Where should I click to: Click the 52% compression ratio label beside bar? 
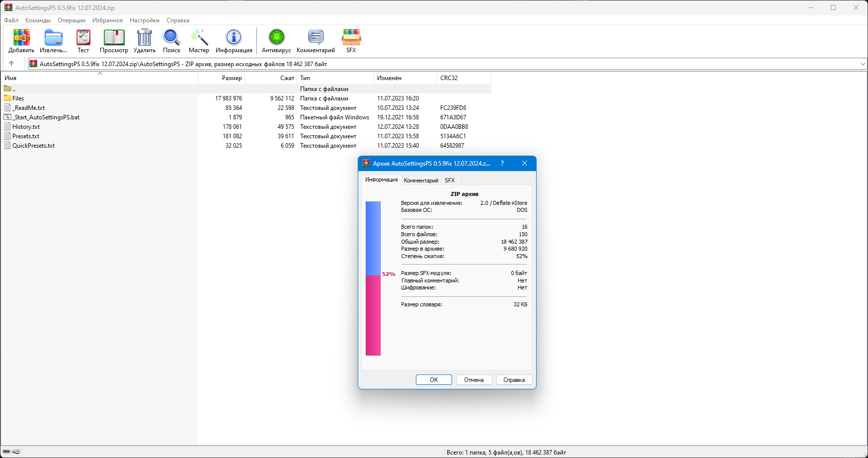pyautogui.click(x=389, y=274)
